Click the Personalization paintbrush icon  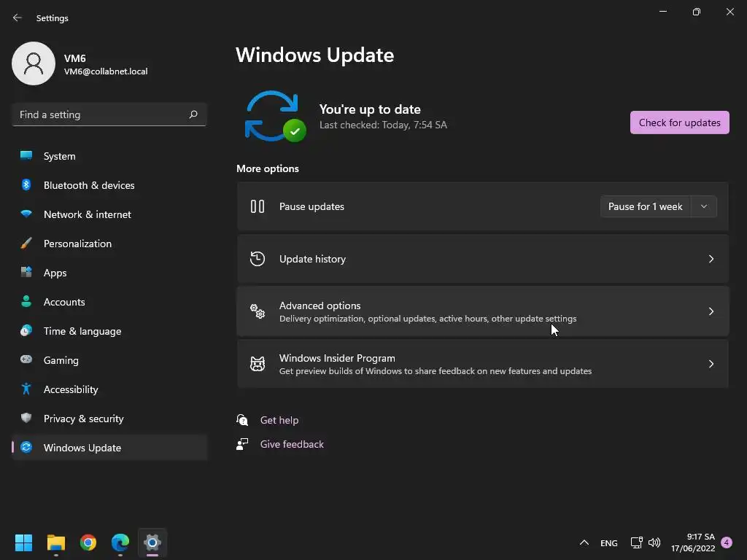[26, 243]
